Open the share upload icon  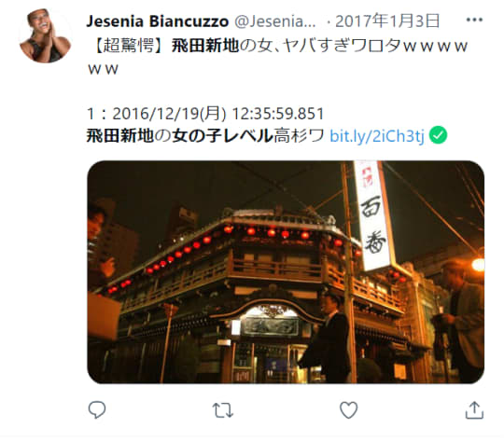[474, 410]
